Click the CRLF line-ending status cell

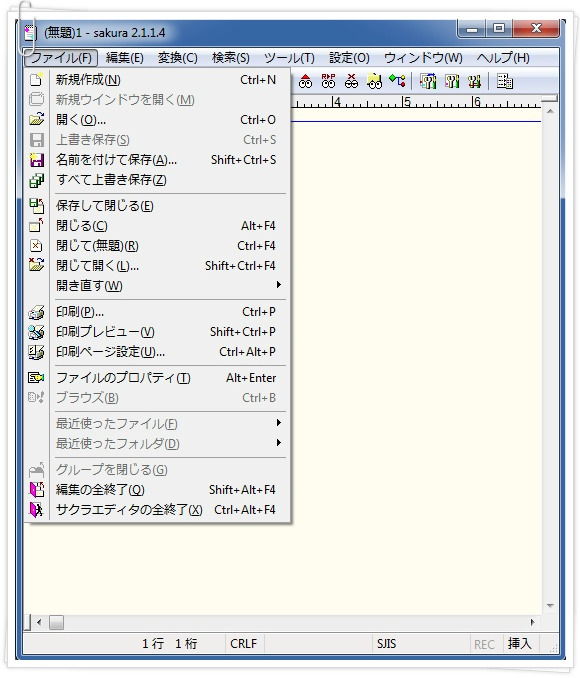pos(244,643)
